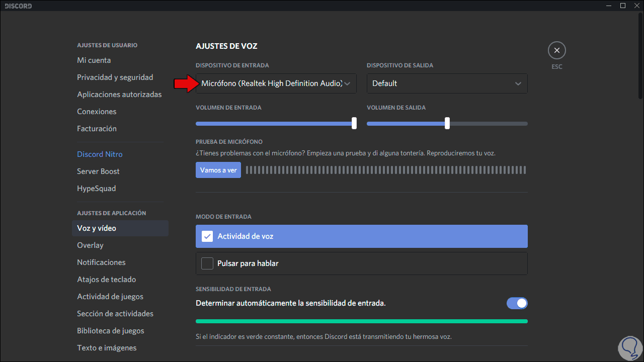This screenshot has width=644, height=362.
Task: Open the Discord Nitro link
Action: [100, 154]
